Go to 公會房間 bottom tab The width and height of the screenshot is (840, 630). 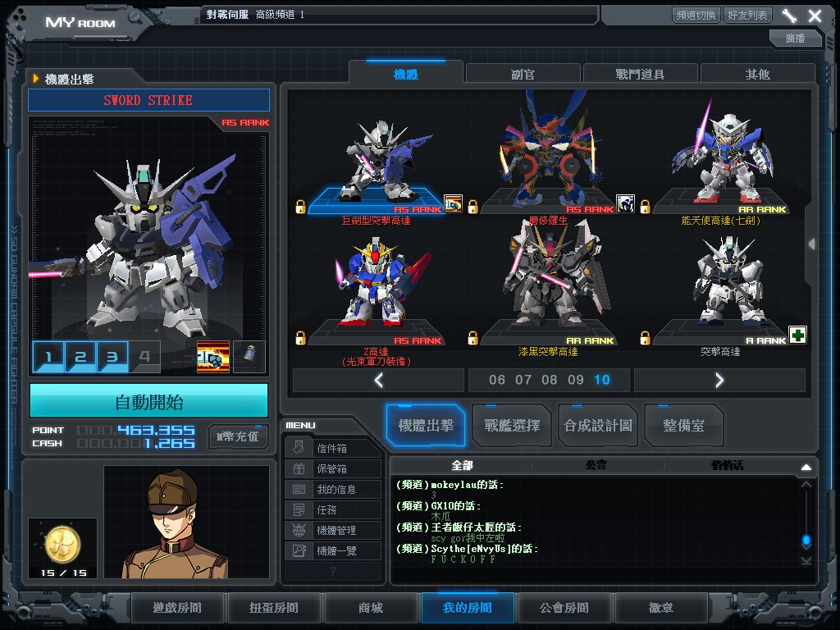[564, 608]
